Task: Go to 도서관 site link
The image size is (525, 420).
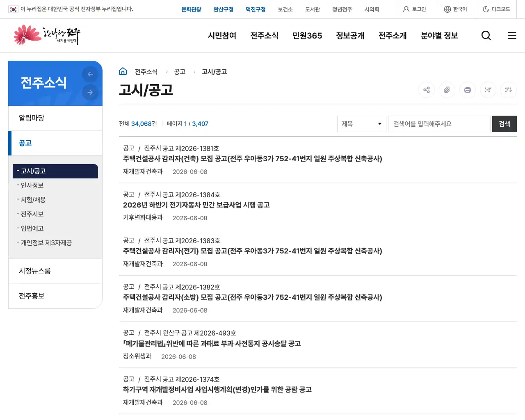Action: tap(313, 9)
